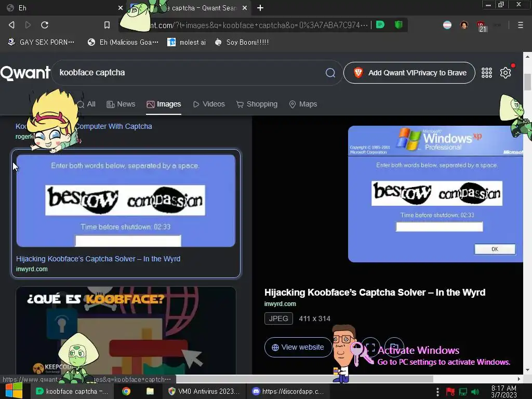Switch to News results tab
The width and height of the screenshot is (532, 399).
(x=121, y=104)
